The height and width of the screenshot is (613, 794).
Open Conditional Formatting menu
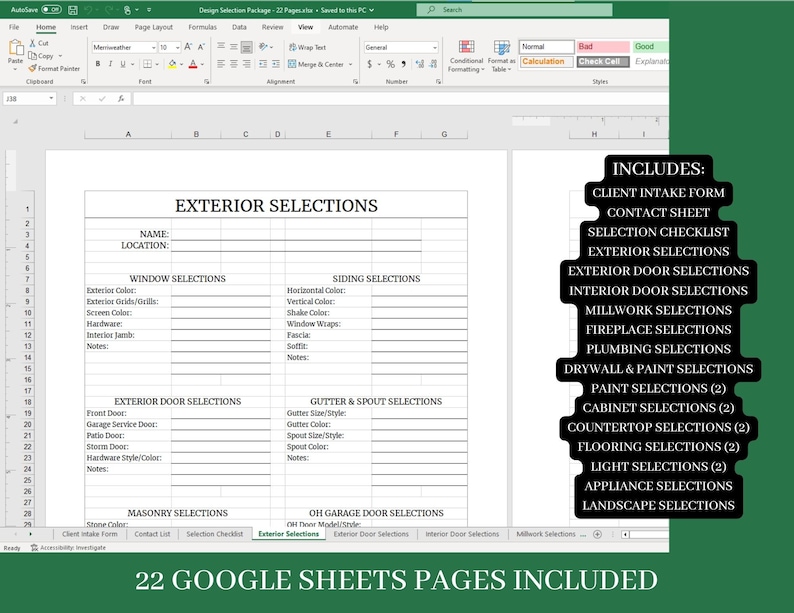click(466, 56)
